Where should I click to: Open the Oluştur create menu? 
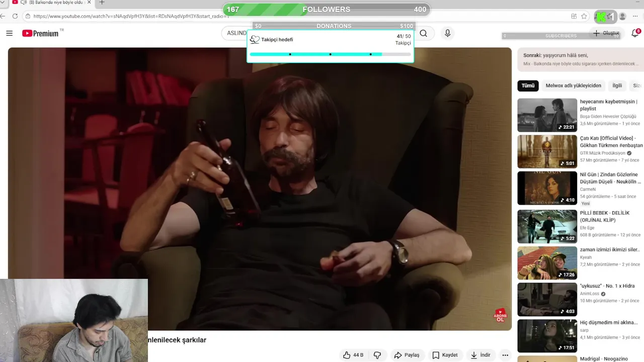(x=606, y=33)
